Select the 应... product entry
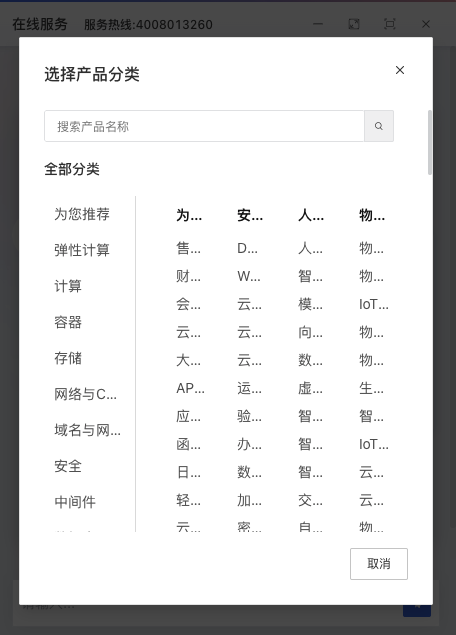 coord(188,416)
